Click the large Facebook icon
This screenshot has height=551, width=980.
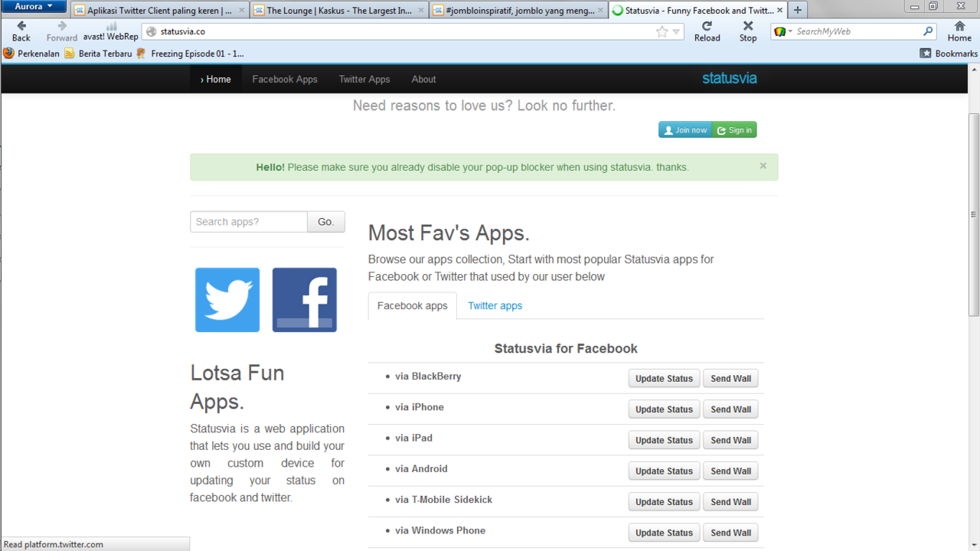pyautogui.click(x=305, y=300)
